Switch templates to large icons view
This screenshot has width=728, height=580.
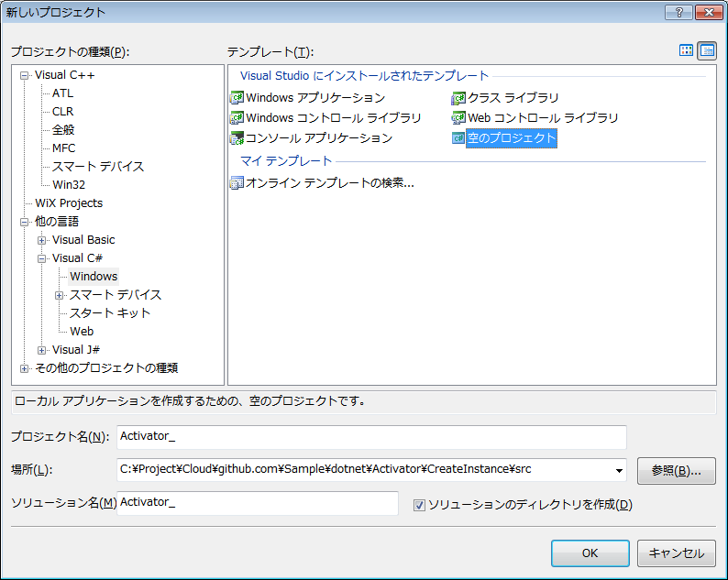point(686,50)
